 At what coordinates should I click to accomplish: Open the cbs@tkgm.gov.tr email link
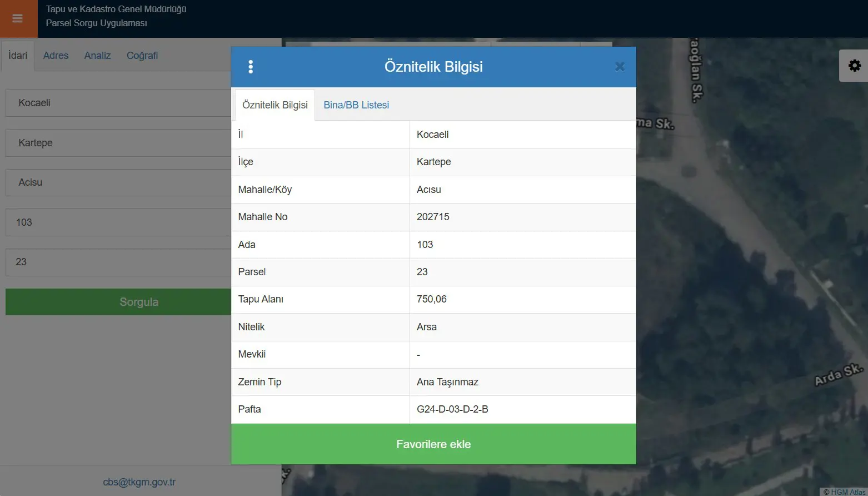[x=139, y=482]
